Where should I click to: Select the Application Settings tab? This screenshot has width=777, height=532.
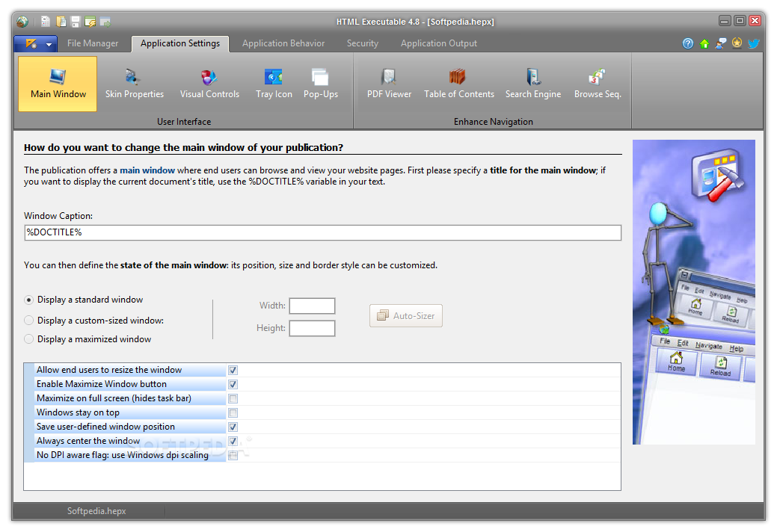pos(180,43)
